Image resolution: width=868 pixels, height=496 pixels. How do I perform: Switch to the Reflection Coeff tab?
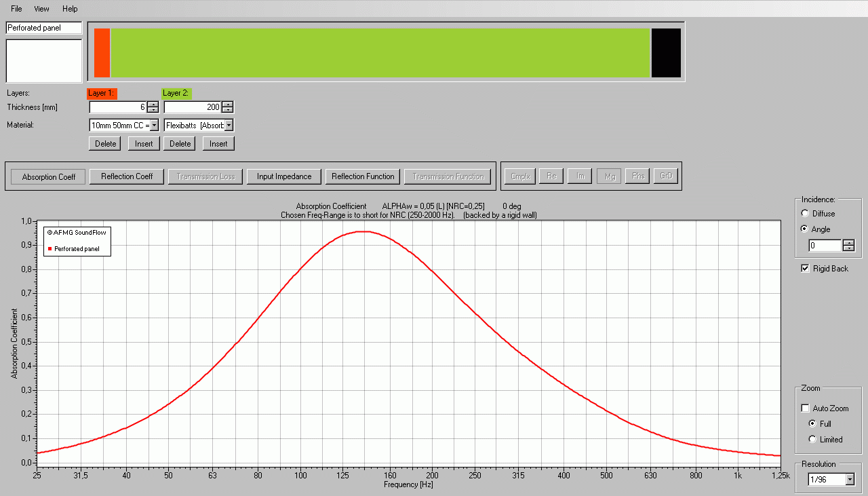point(126,176)
